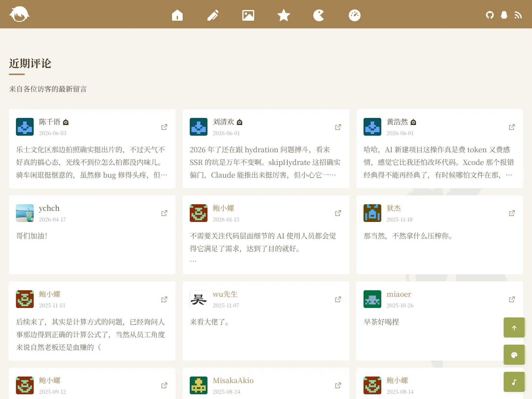532x399 pixels.
Task: Click the name ychch
Action: click(x=49, y=208)
